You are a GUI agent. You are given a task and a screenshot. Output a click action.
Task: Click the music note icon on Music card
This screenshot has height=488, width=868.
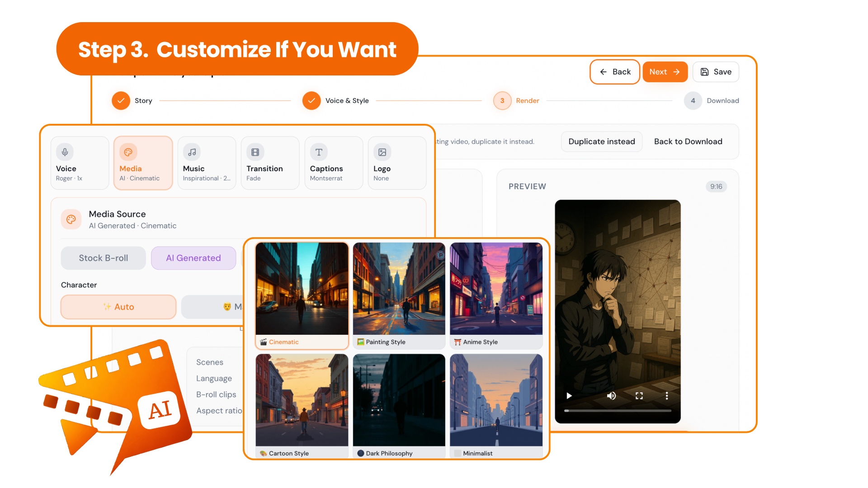pyautogui.click(x=192, y=152)
